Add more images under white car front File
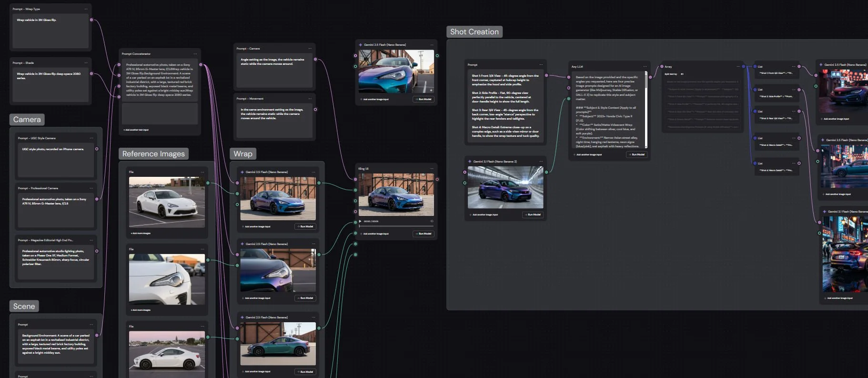Viewport: 868px width, 378px height. pos(141,233)
